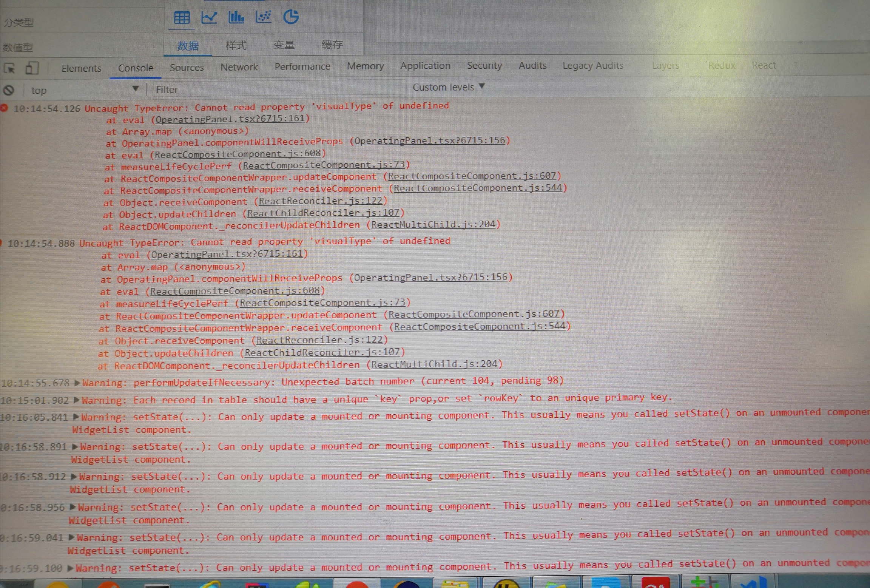Switch to the Performance panel
The width and height of the screenshot is (870, 588).
[302, 66]
